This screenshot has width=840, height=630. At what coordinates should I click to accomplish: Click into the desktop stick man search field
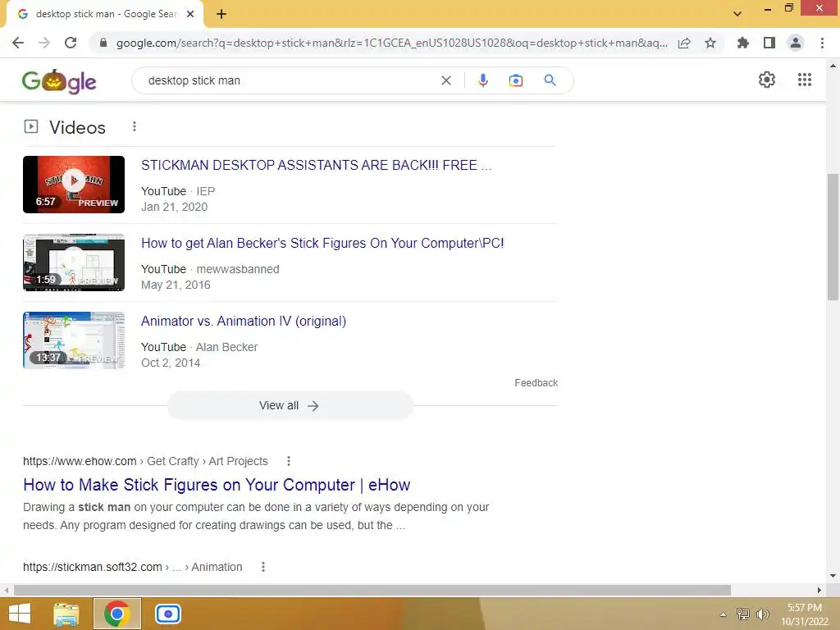pos(290,80)
